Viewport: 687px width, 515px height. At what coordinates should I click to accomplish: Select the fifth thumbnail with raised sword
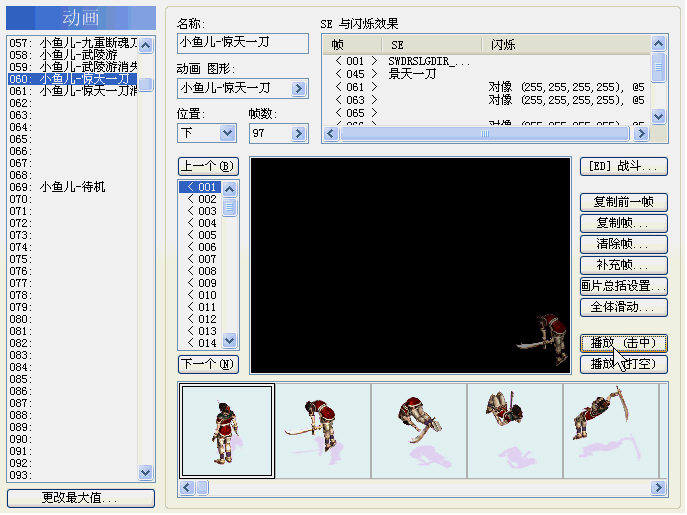611,431
